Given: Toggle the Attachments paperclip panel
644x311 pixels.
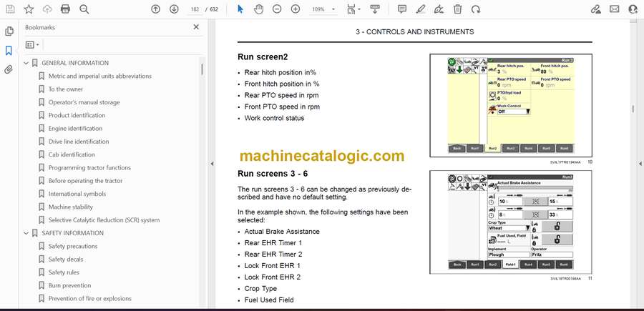Looking at the screenshot, I should point(9,70).
